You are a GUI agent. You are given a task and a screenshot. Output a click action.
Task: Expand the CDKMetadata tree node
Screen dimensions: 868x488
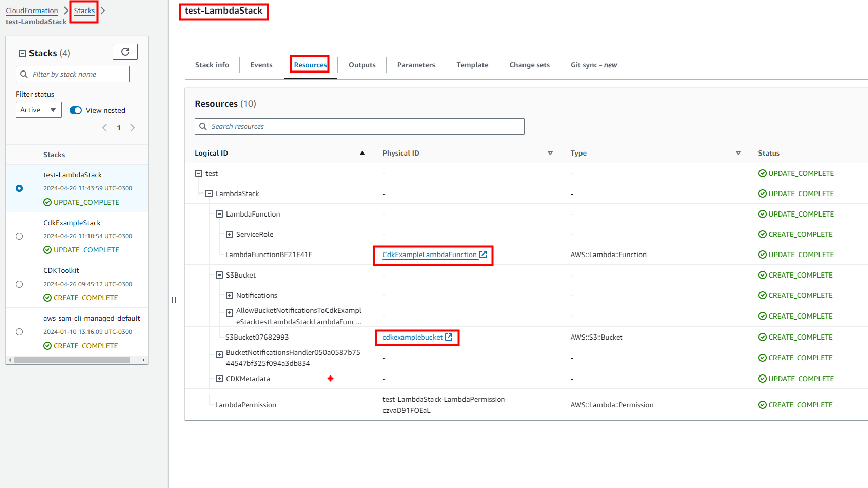click(x=219, y=379)
